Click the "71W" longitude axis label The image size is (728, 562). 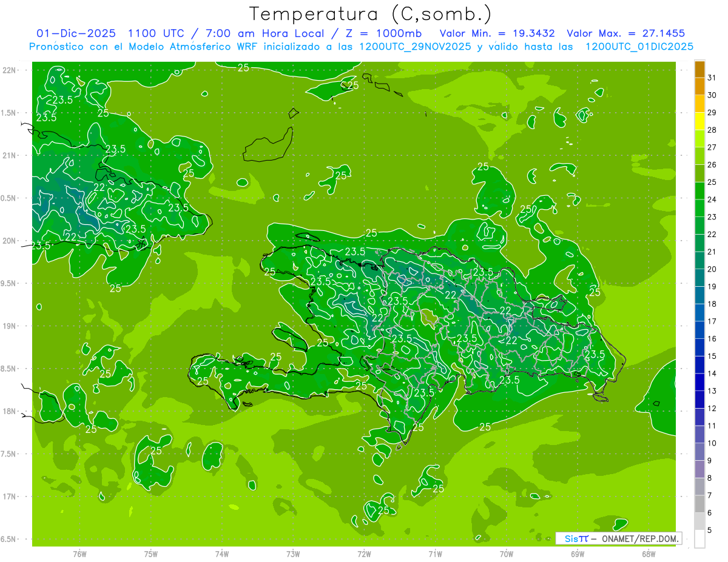pyautogui.click(x=435, y=554)
